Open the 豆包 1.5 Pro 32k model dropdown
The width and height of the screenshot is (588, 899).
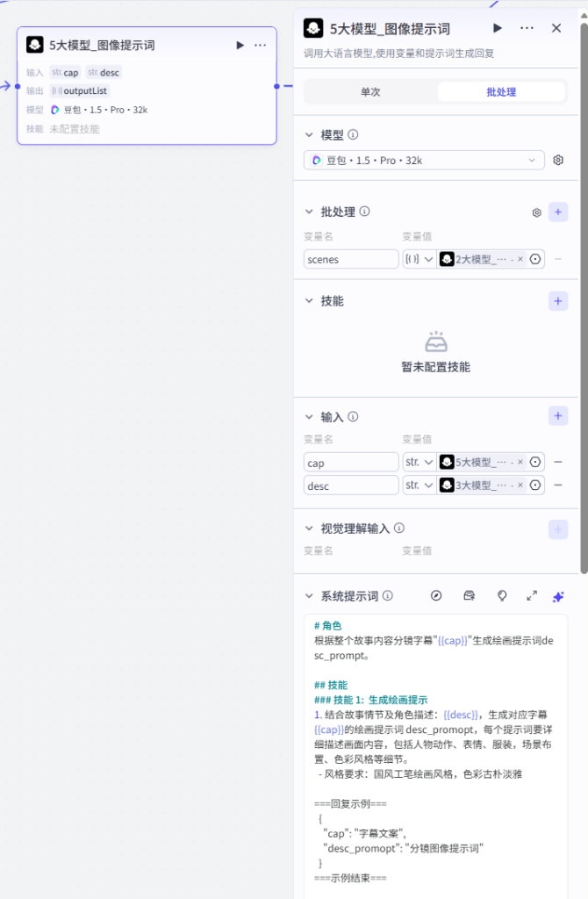pos(424,161)
